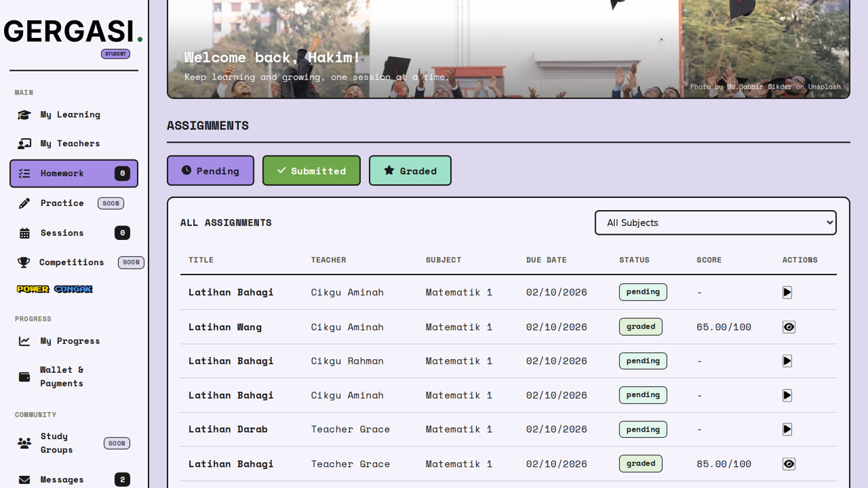
Task: View graded Latihan Wang assignment
Action: [x=789, y=327]
